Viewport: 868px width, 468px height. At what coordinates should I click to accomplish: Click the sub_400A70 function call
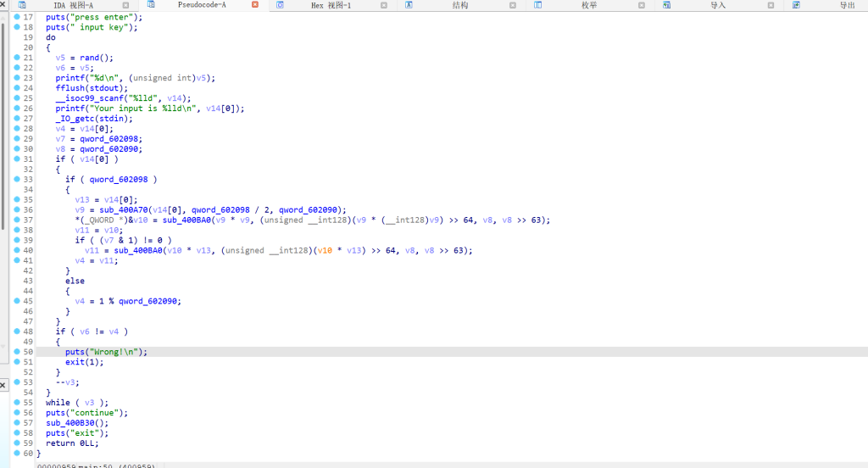[x=119, y=210]
